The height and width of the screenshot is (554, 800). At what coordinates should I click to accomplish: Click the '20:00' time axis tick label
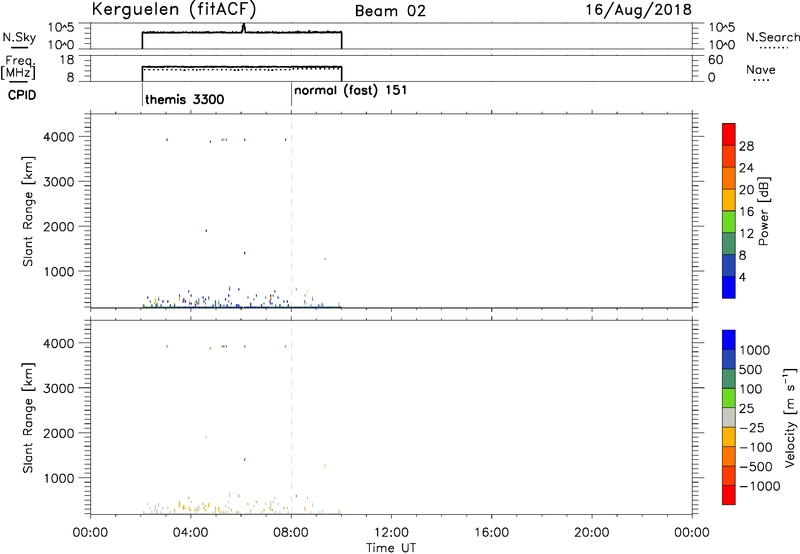pyautogui.click(x=592, y=533)
